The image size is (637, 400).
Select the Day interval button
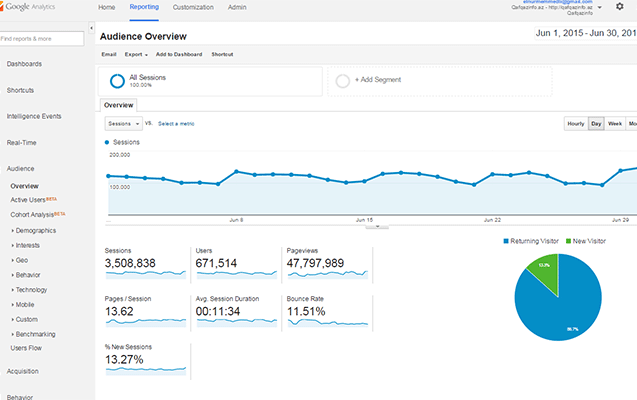click(x=596, y=123)
